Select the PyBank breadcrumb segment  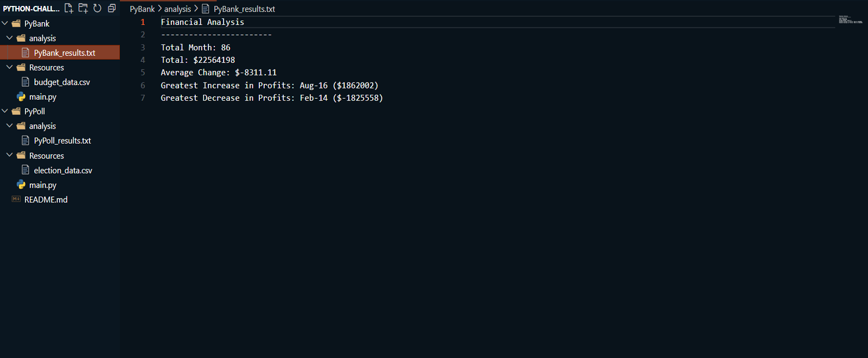click(x=142, y=9)
